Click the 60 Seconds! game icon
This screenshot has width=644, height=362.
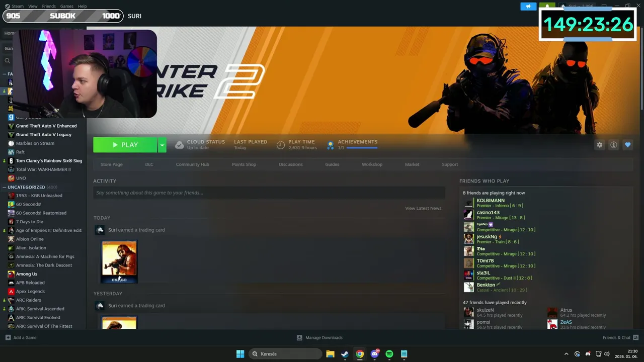point(11,204)
